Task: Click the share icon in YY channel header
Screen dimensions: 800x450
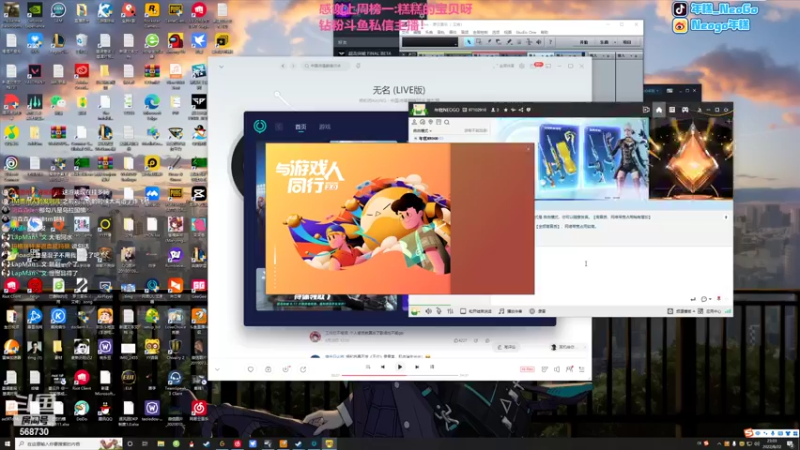Action: tap(521, 110)
